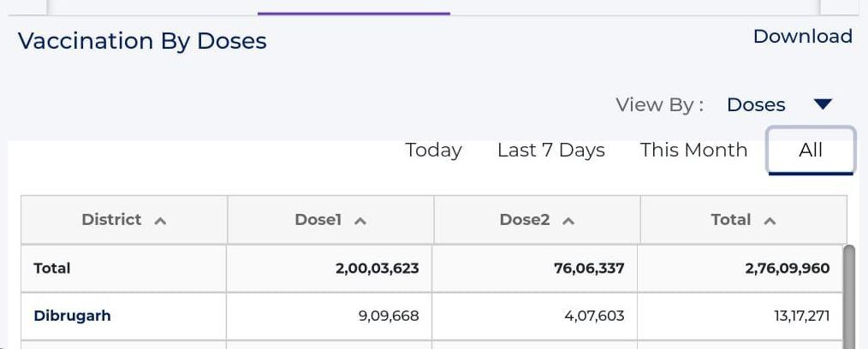Click the grand total value 2,76,09,960
The image size is (868, 349).
787,268
